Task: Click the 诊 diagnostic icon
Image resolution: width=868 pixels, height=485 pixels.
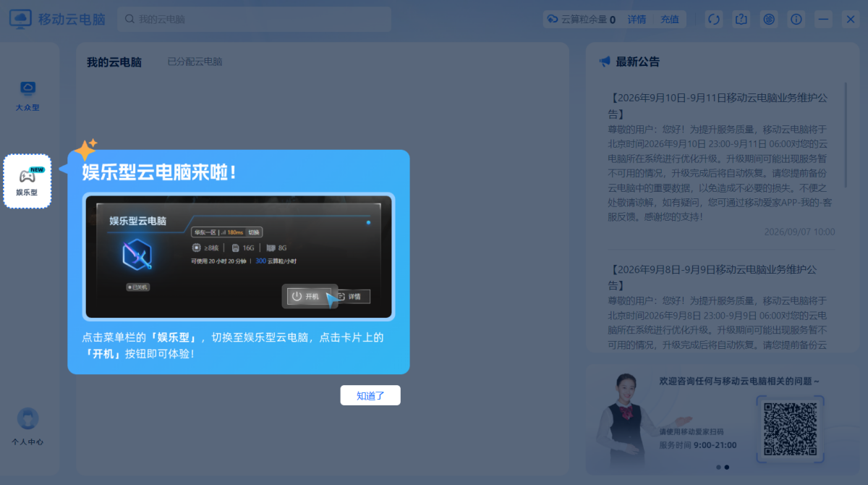Action: tap(769, 20)
